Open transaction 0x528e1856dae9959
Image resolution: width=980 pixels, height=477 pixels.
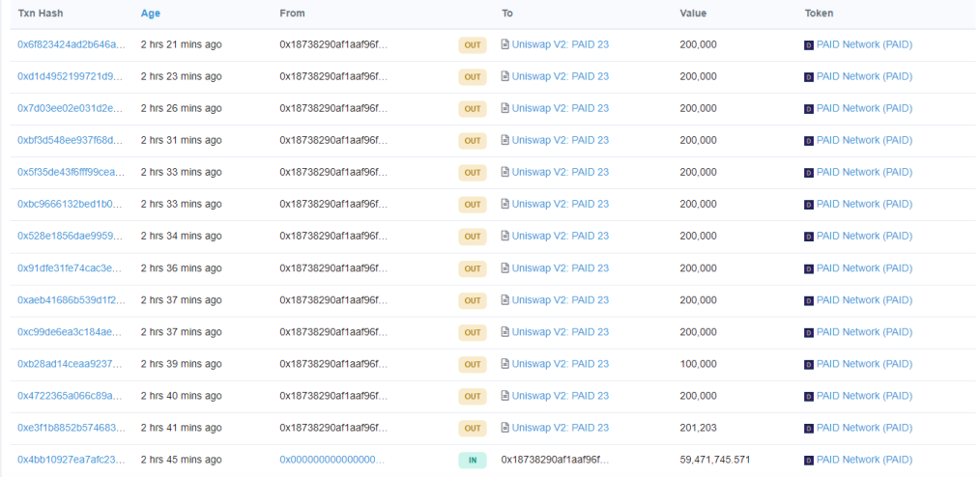click(x=72, y=236)
